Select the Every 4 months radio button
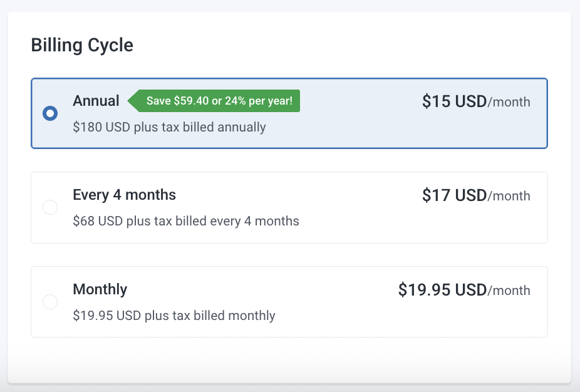The height and width of the screenshot is (392, 580). [x=50, y=207]
